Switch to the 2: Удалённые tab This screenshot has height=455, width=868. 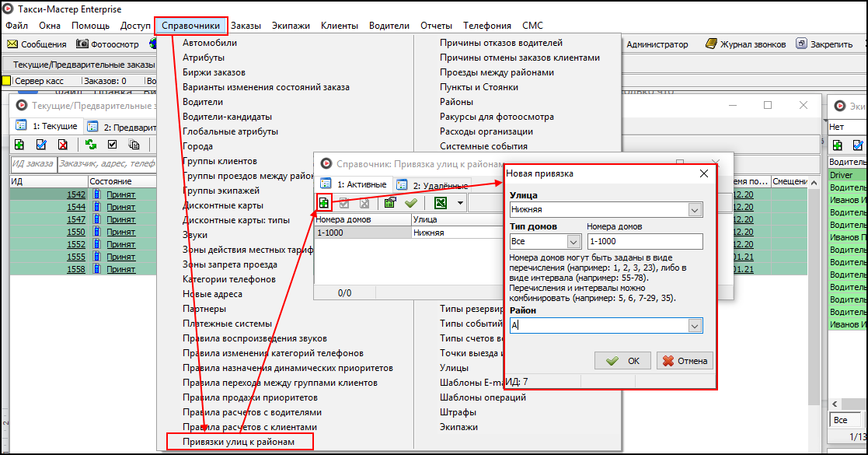(432, 185)
